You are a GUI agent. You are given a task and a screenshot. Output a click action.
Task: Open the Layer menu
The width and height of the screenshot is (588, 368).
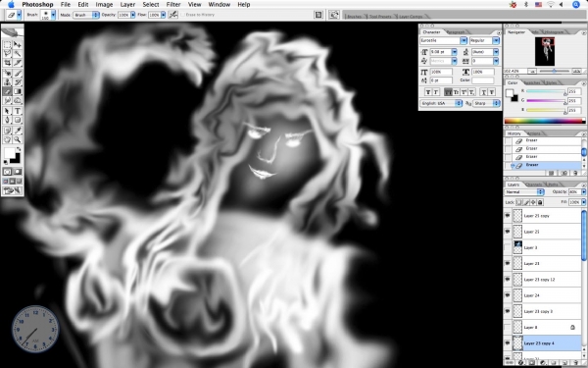tap(127, 5)
